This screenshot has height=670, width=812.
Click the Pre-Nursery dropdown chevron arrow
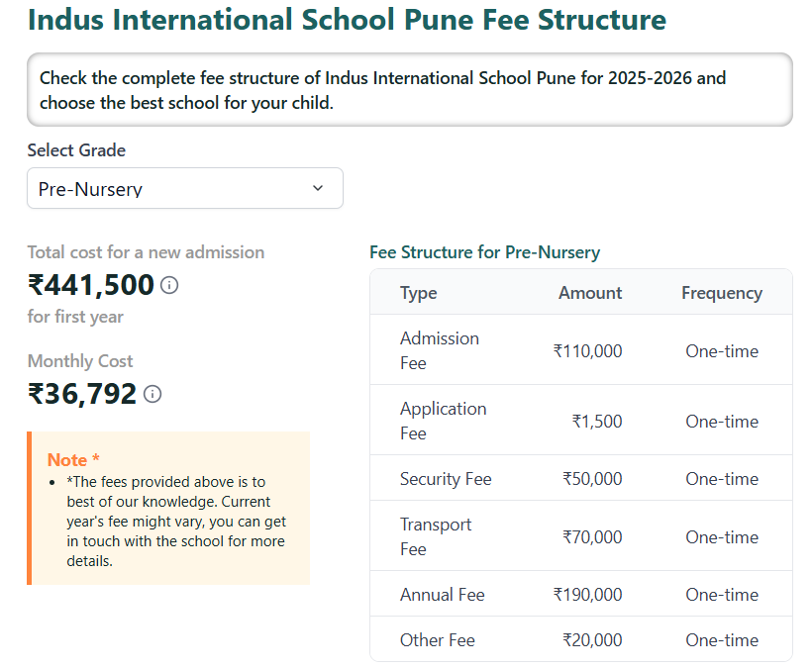[x=318, y=188]
